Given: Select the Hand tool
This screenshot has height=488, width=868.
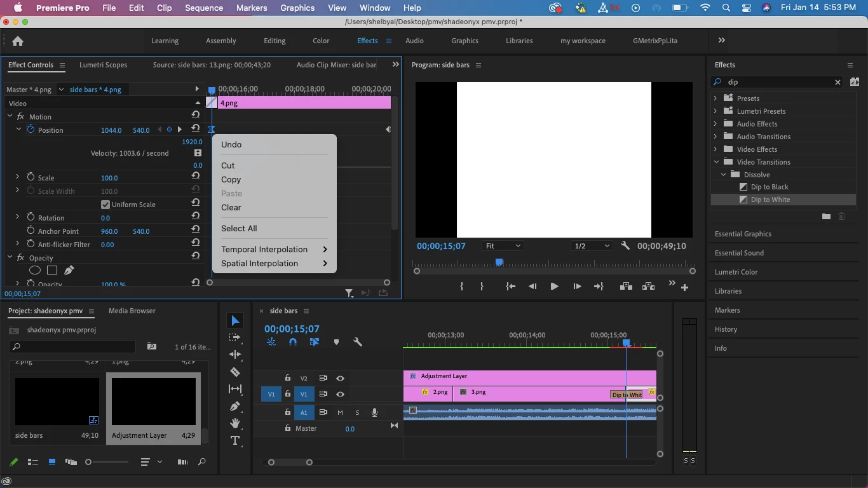Looking at the screenshot, I should coord(235,423).
